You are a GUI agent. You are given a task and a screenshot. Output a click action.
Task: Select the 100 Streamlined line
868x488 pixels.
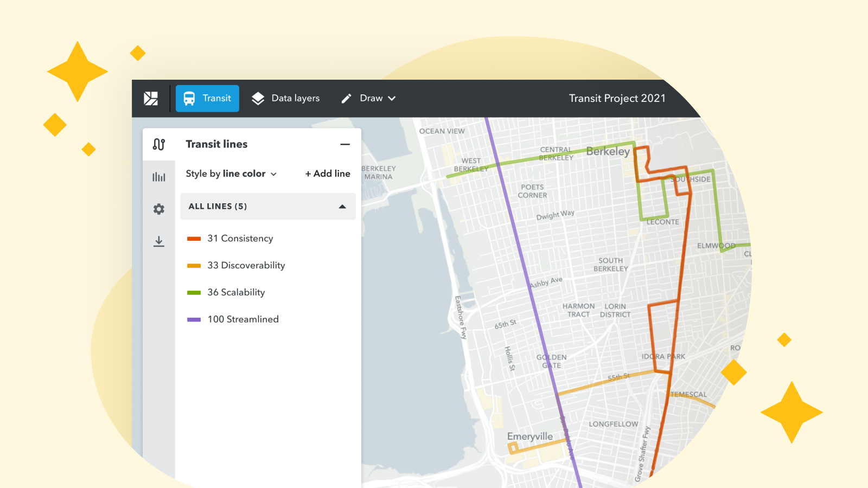coord(243,319)
